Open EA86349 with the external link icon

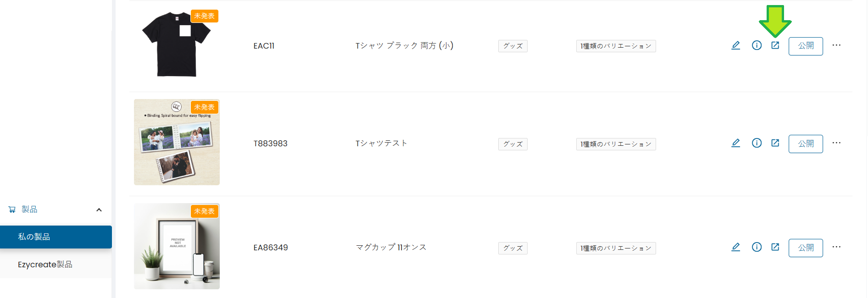[775, 247]
